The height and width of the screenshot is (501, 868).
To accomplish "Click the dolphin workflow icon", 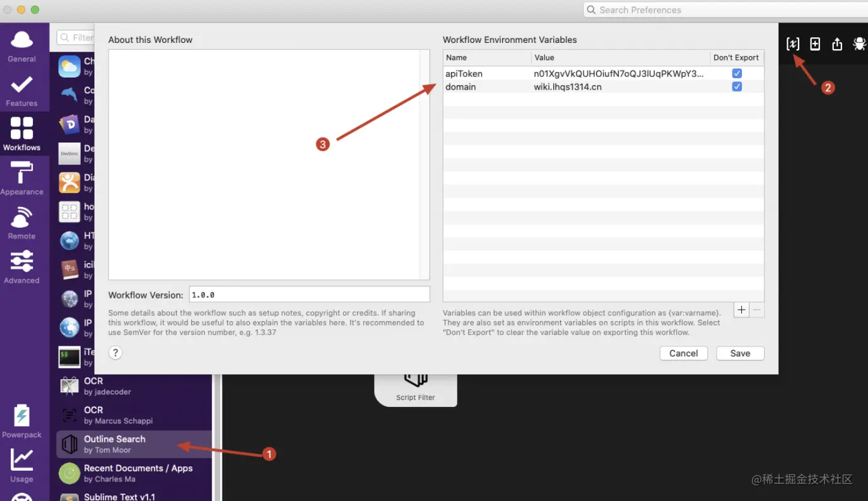I will 69,95.
